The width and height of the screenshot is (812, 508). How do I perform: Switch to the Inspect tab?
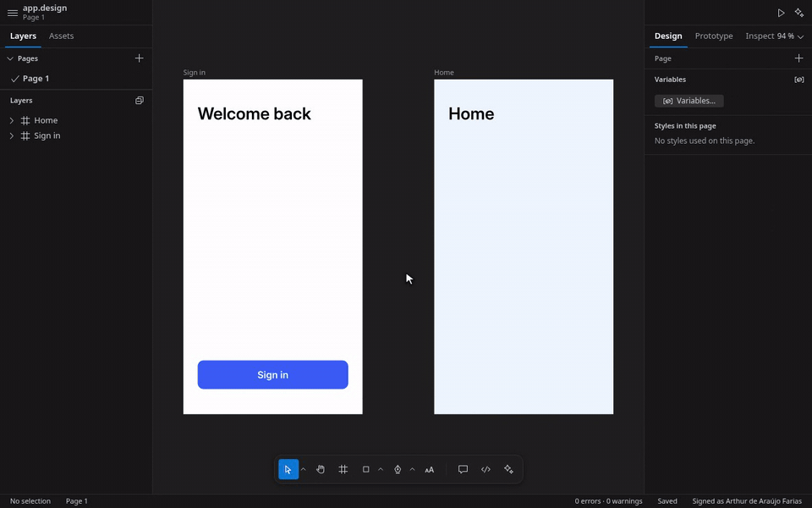[x=760, y=36]
